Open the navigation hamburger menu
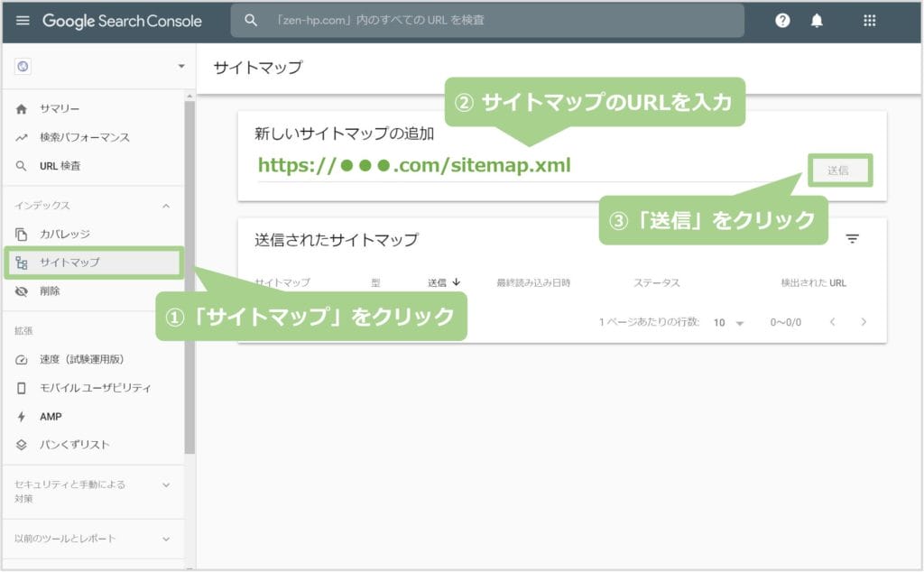 (23, 21)
